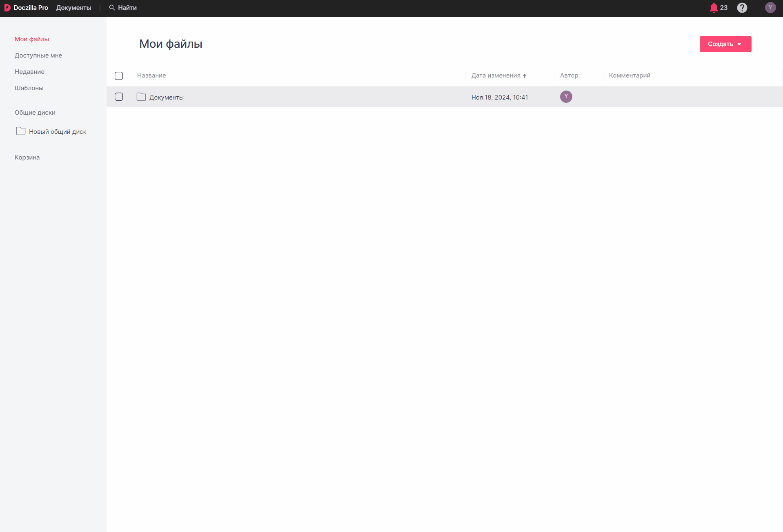Sort by Название column header
The width and height of the screenshot is (783, 532).
coord(151,75)
